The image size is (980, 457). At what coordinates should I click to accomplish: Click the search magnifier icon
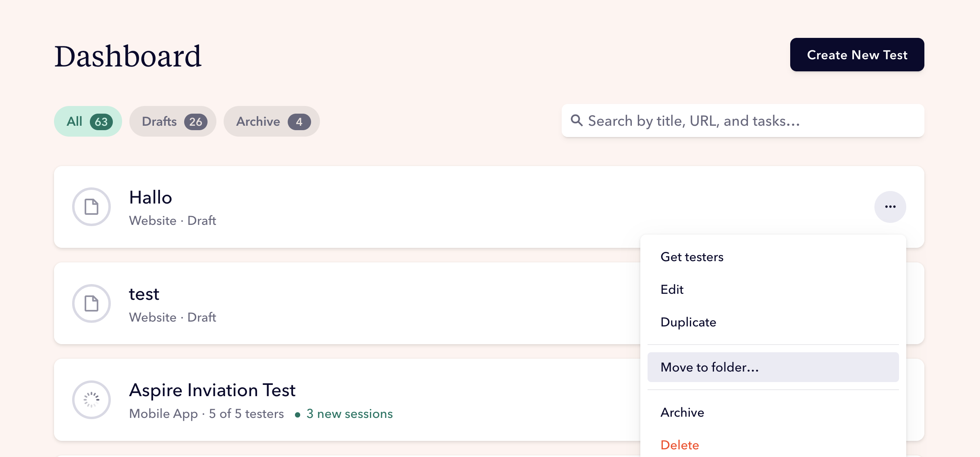(x=577, y=120)
